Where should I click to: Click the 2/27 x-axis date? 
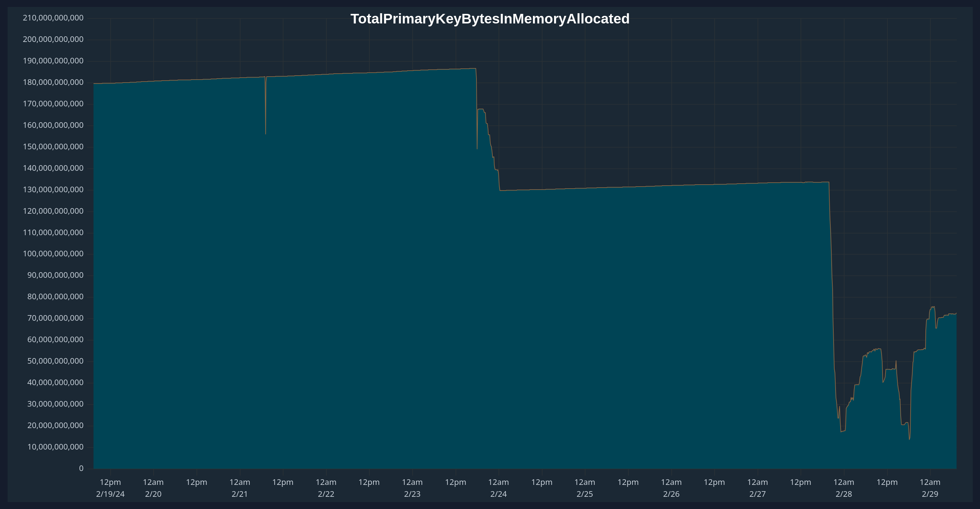pyautogui.click(x=757, y=494)
